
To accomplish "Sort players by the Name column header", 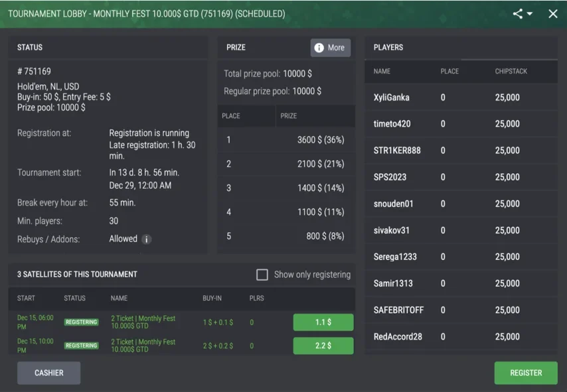I will pos(382,71).
